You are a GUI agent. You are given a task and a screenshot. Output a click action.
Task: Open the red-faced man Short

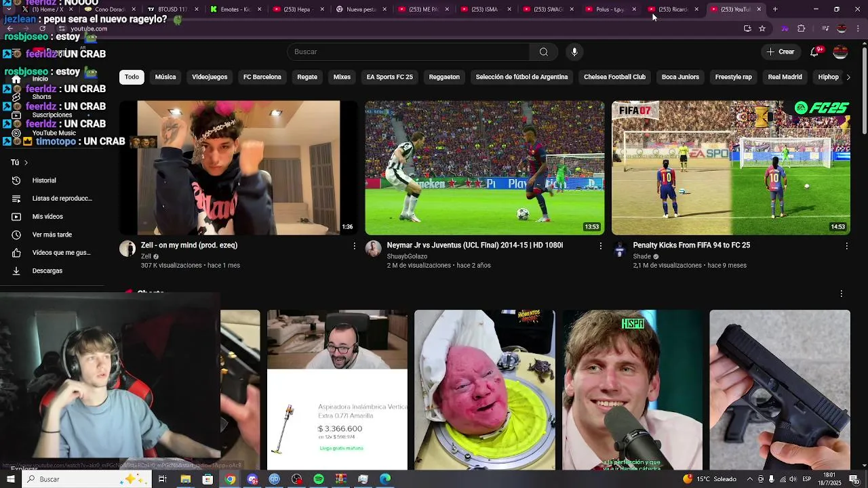point(484,390)
